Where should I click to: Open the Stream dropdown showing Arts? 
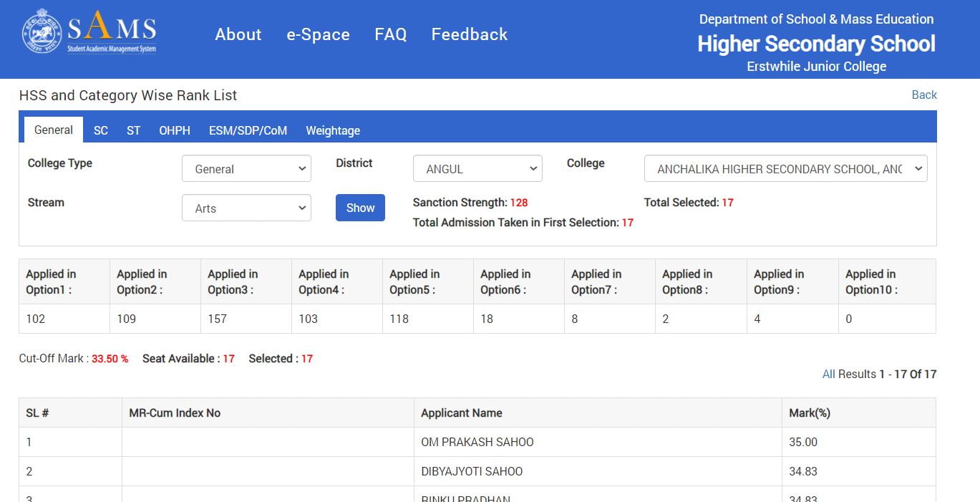coord(246,208)
